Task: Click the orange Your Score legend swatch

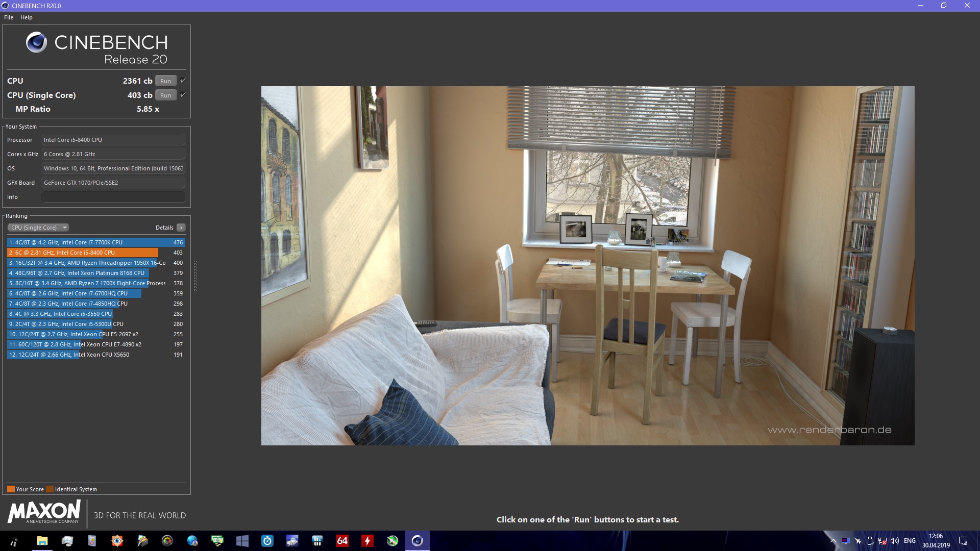Action: (11, 489)
